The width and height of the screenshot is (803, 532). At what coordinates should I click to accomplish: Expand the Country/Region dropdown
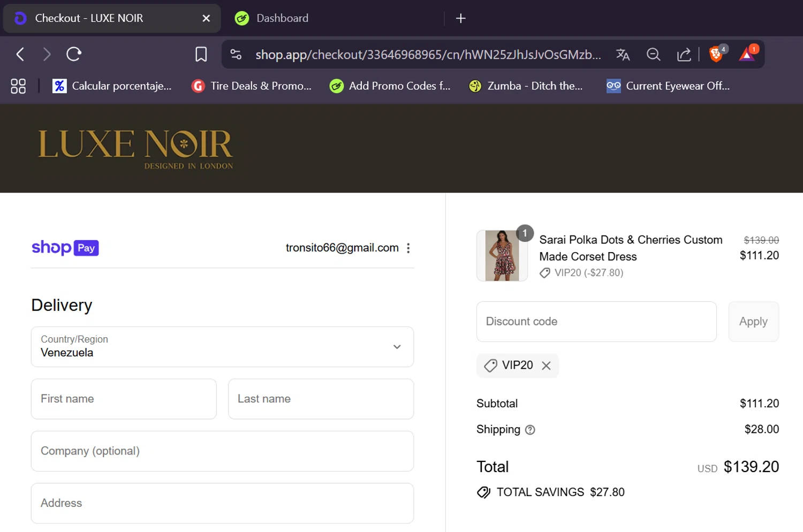(222, 347)
